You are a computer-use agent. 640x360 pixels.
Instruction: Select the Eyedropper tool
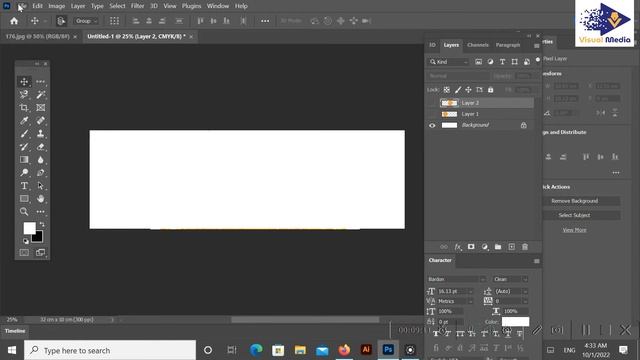coord(24,121)
